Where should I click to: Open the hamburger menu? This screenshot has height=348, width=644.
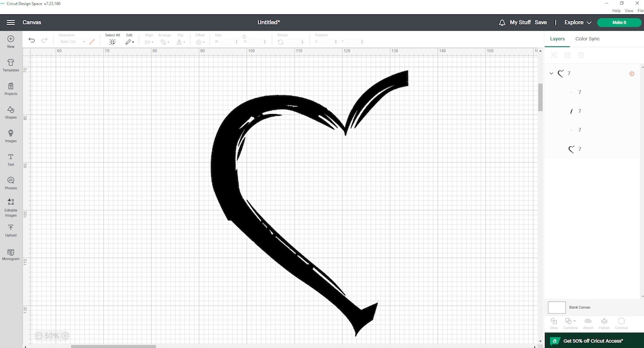[x=11, y=23]
